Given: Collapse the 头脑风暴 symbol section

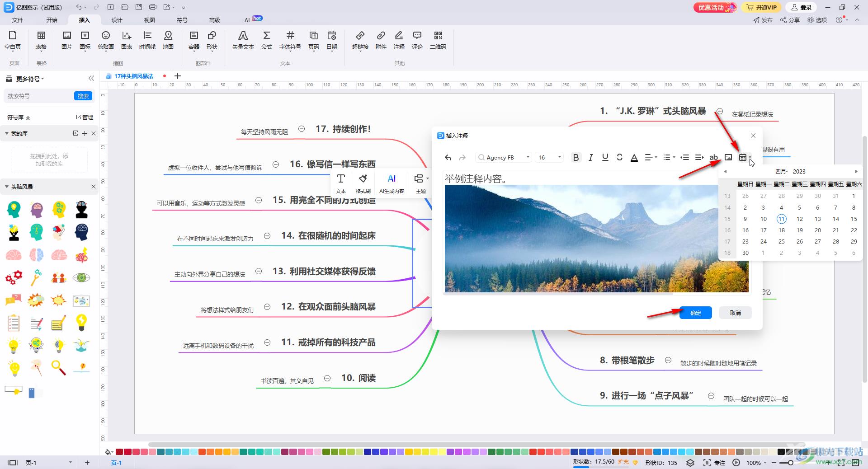Looking at the screenshot, I should (x=7, y=187).
